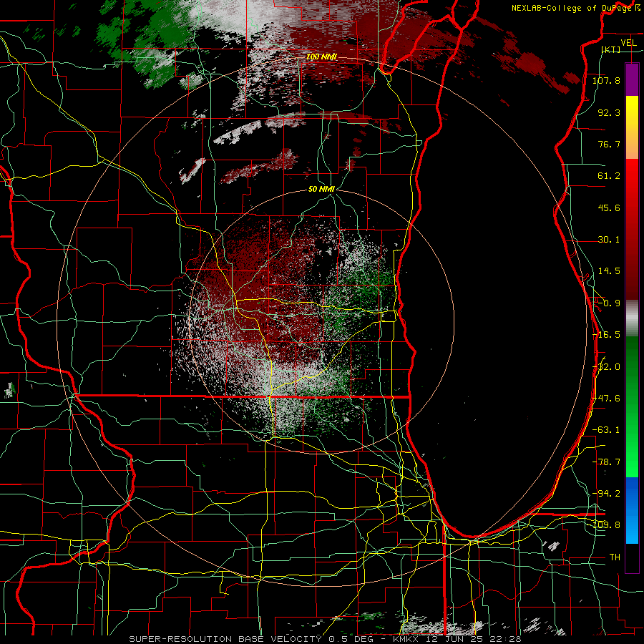Click the Super-Resolution Base Velocity caption
This screenshot has width=644, height=644.
325,639
